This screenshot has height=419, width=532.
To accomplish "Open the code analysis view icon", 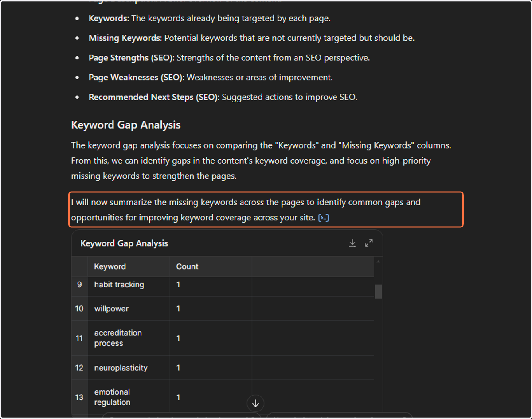I will click(x=324, y=218).
